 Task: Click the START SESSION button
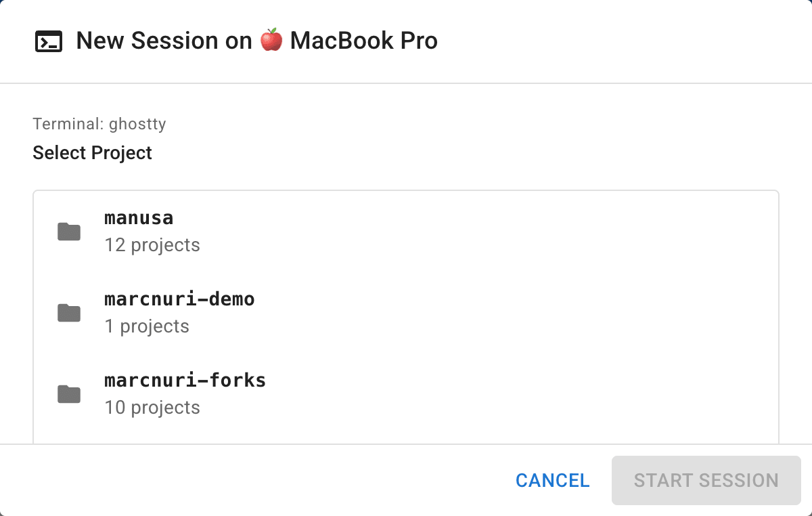[706, 480]
